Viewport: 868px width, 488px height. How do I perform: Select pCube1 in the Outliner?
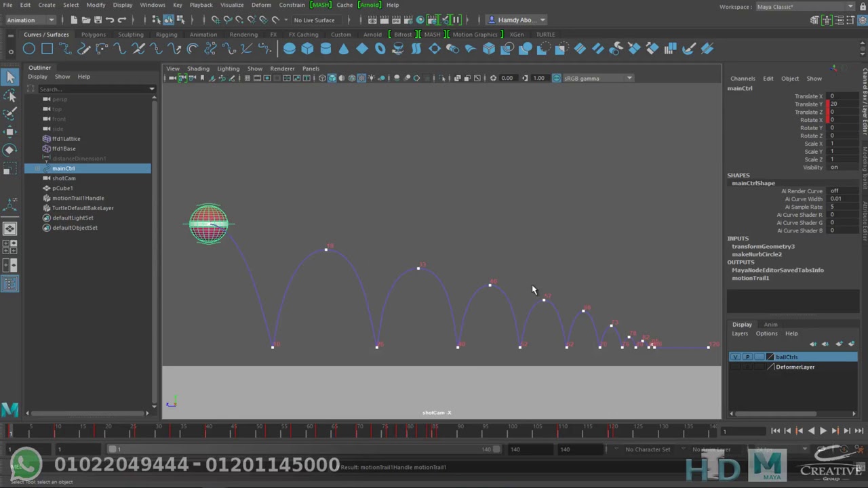click(x=62, y=188)
